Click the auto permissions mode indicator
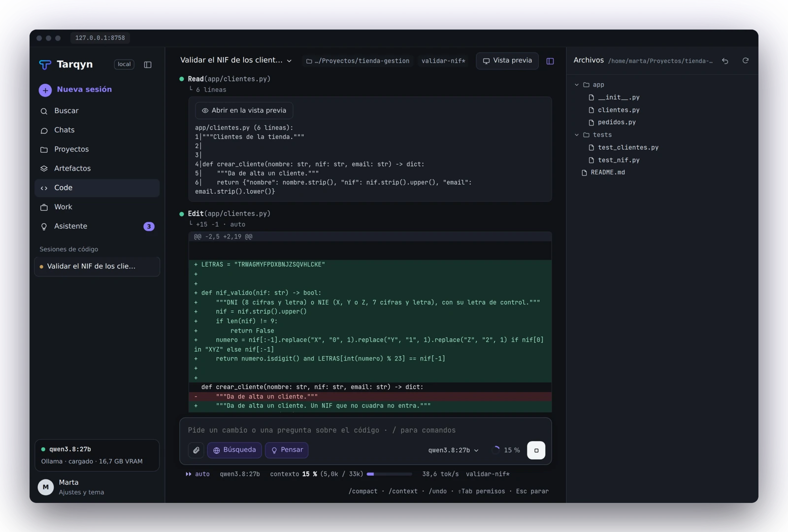This screenshot has height=532, width=788. point(197,474)
